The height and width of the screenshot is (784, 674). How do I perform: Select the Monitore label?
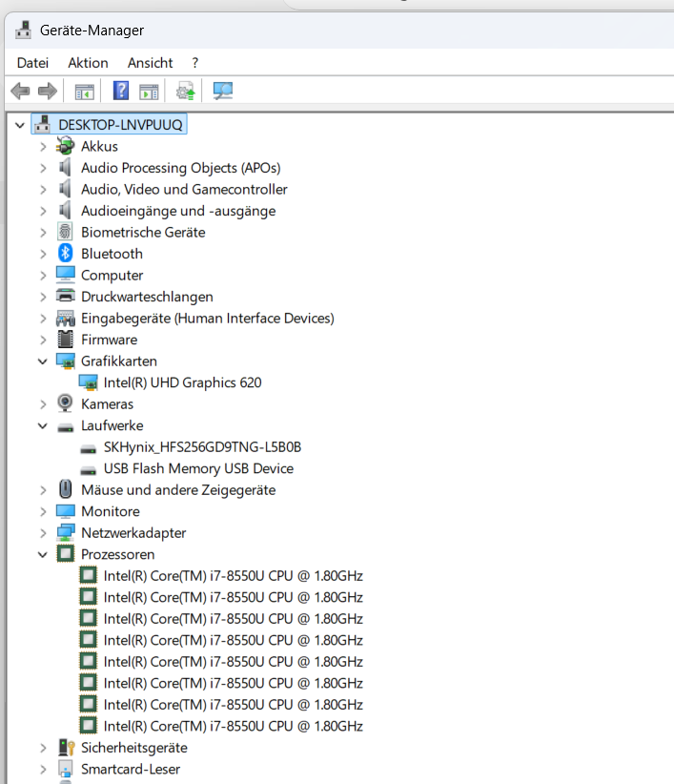click(x=111, y=511)
